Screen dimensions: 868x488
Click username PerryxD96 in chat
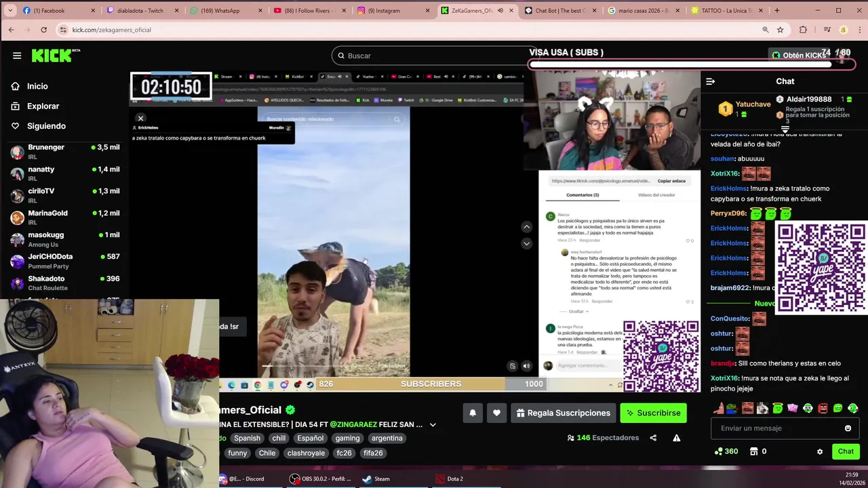(x=728, y=213)
